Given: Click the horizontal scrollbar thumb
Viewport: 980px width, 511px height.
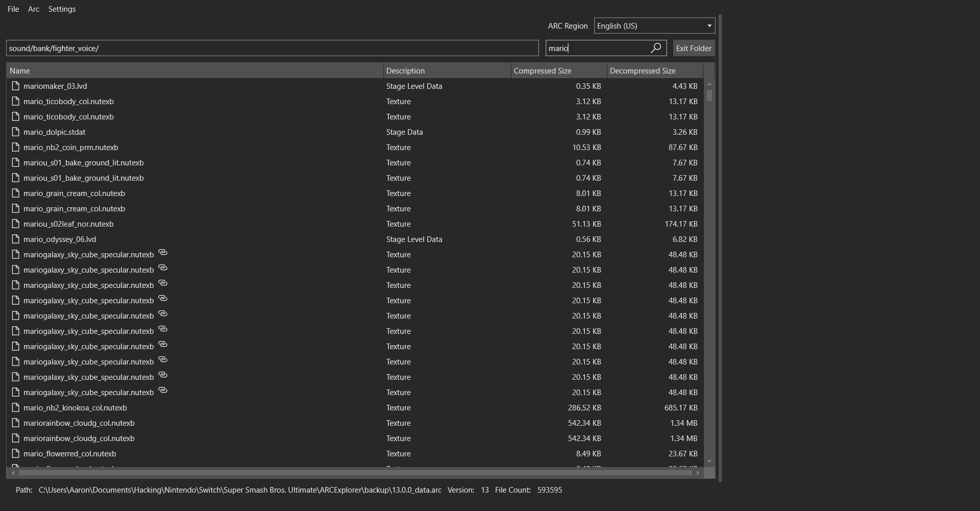Looking at the screenshot, I should [355, 473].
